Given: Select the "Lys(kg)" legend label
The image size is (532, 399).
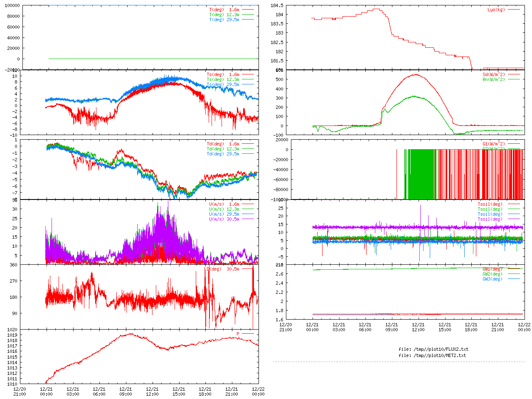Looking at the screenshot, I should 496,10.
